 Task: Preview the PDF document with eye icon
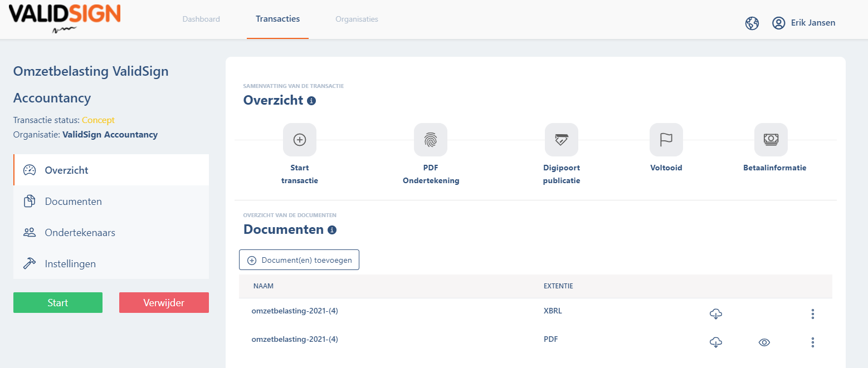tap(764, 342)
